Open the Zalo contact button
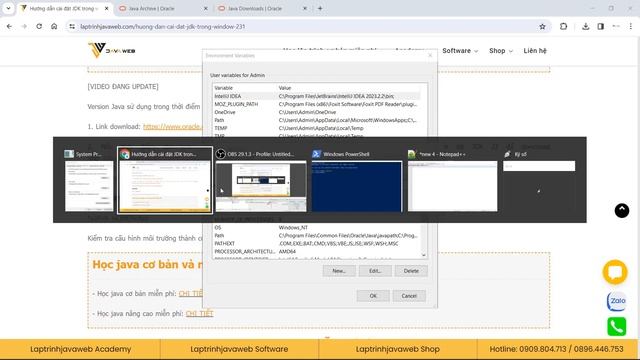 coord(616,301)
